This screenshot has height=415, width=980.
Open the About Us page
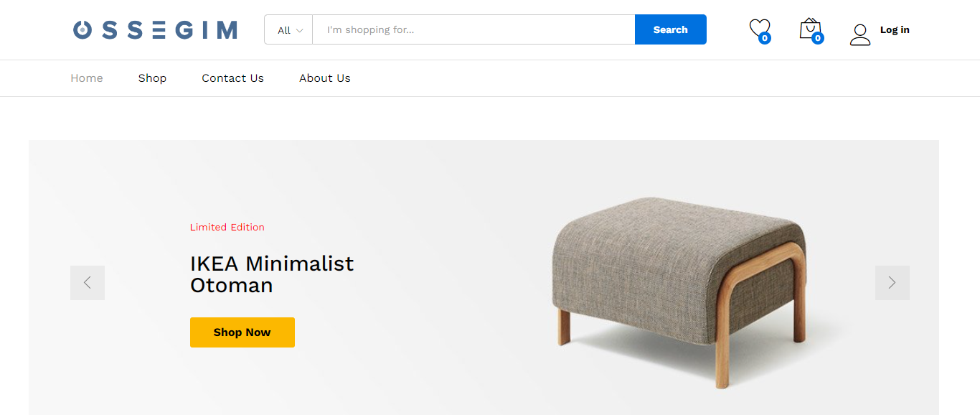click(x=324, y=78)
